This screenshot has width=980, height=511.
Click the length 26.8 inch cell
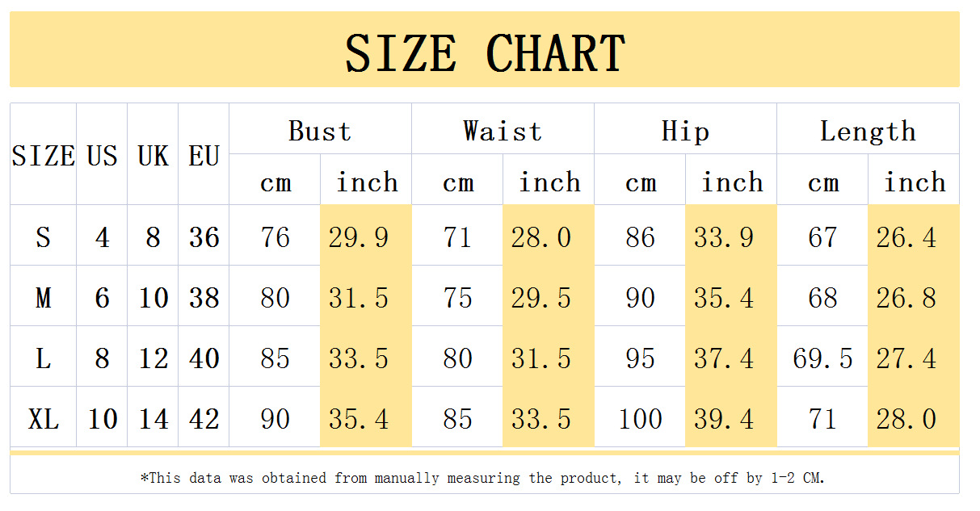pos(906,298)
